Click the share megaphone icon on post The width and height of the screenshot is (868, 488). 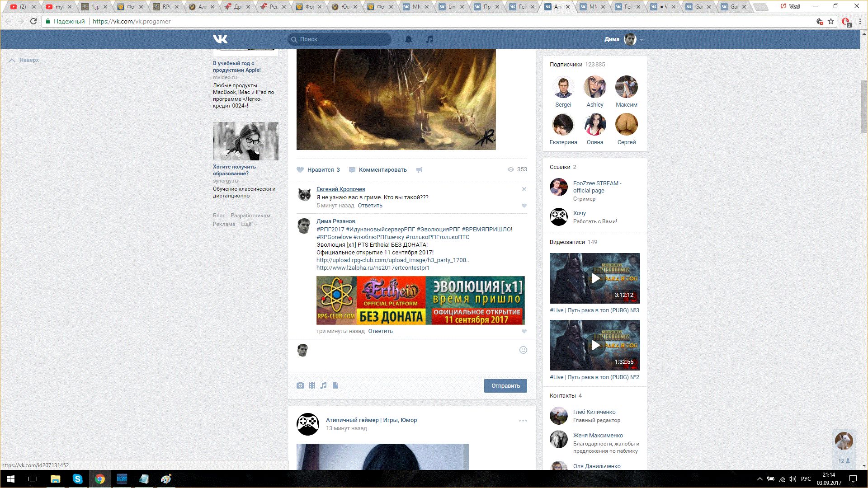pyautogui.click(x=419, y=170)
